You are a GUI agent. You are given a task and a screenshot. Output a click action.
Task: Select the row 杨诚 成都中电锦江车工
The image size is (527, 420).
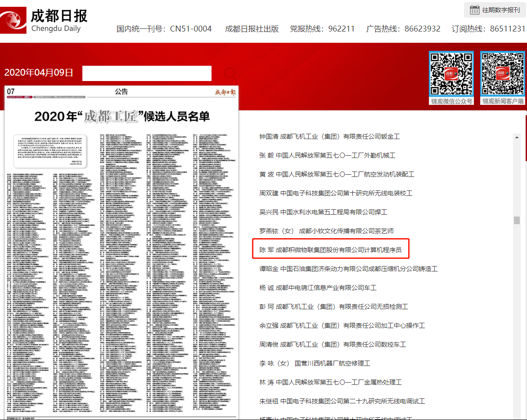pyautogui.click(x=318, y=288)
